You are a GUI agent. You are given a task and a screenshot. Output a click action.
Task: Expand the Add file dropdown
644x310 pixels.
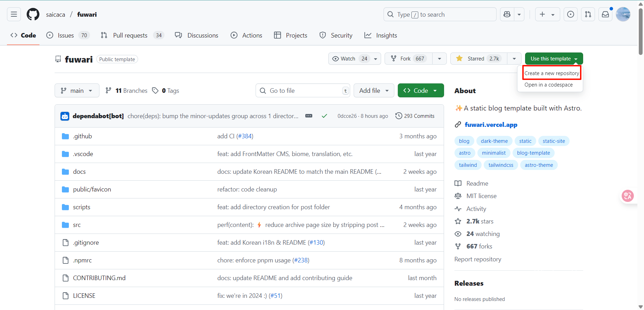tap(373, 91)
